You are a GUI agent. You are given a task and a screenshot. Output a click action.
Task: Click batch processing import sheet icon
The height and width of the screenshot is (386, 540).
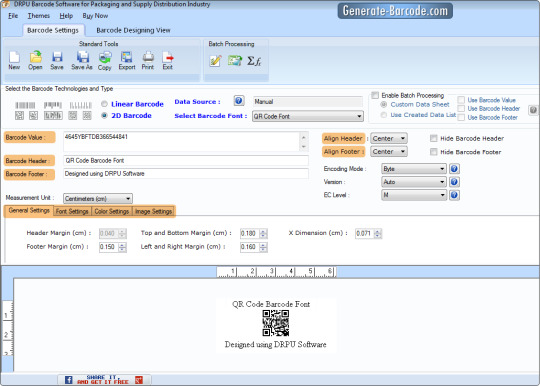pos(235,61)
